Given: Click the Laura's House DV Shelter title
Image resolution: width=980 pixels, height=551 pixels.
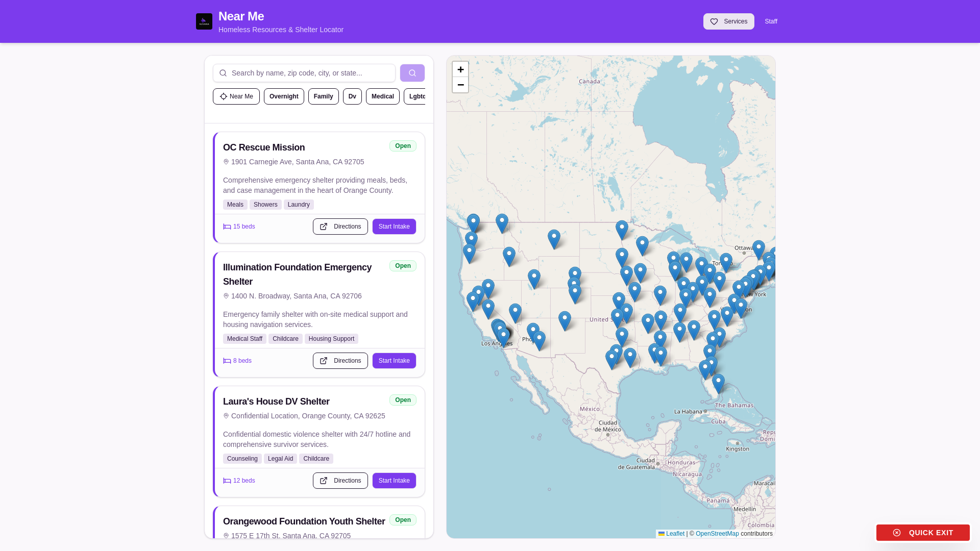Looking at the screenshot, I should point(276,402).
